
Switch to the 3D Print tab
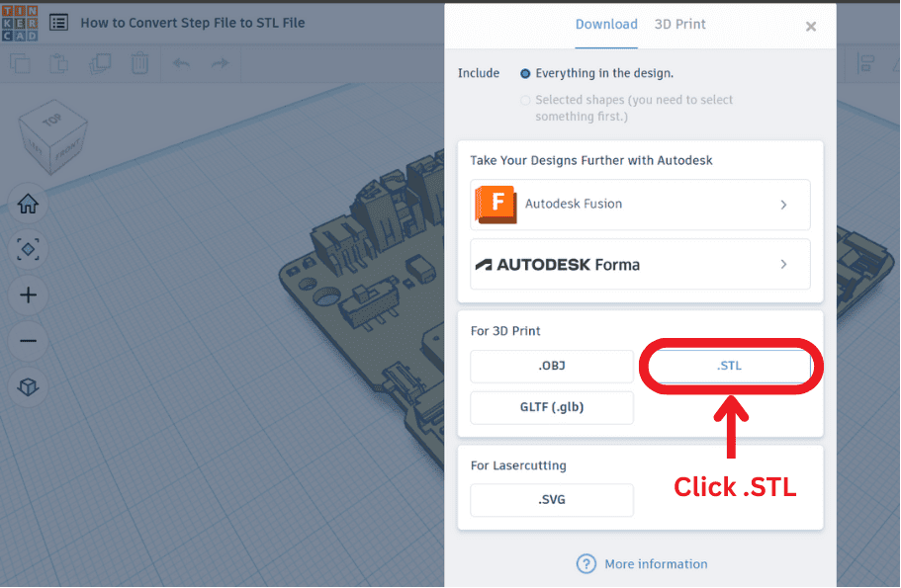(x=679, y=24)
